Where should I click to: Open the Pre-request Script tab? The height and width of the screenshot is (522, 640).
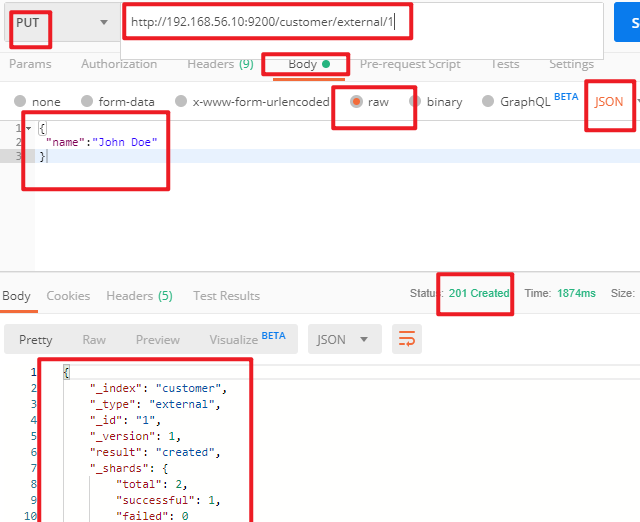(x=410, y=64)
